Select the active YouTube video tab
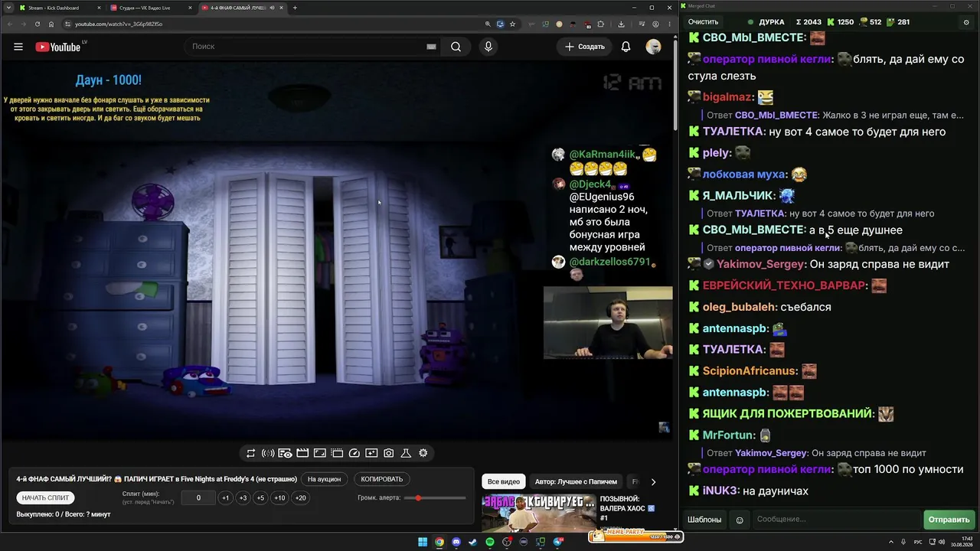Image resolution: width=980 pixels, height=551 pixels. [x=243, y=8]
